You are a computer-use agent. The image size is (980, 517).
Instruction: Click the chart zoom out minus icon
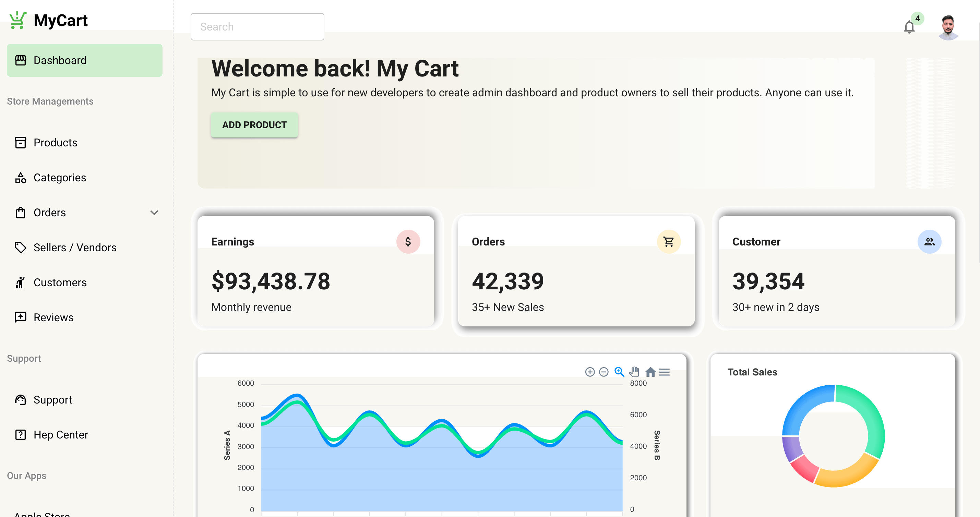pos(604,372)
